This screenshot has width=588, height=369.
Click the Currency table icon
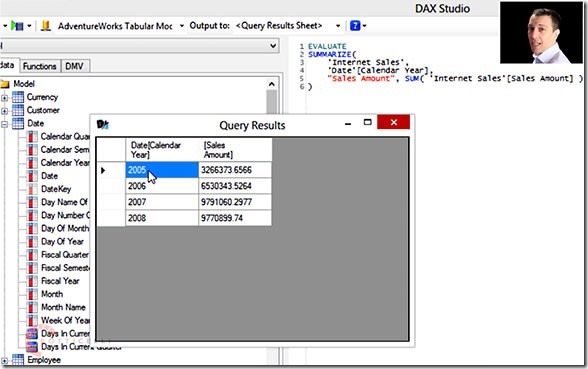(18, 97)
